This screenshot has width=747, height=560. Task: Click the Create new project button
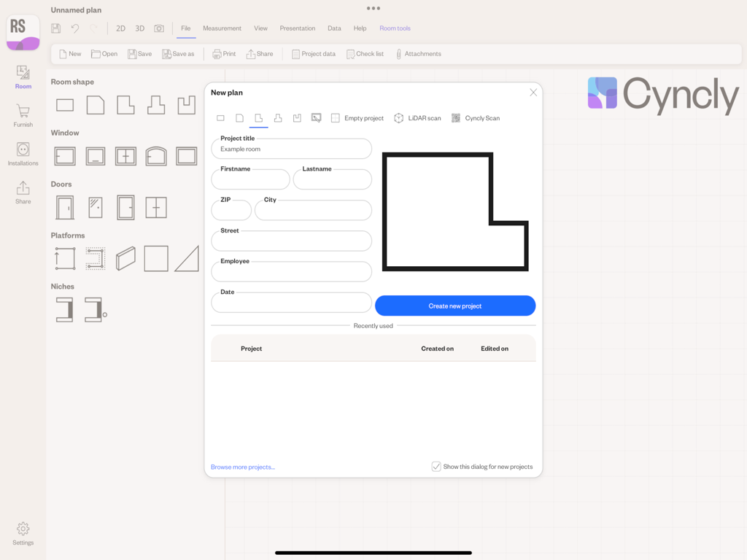point(454,306)
